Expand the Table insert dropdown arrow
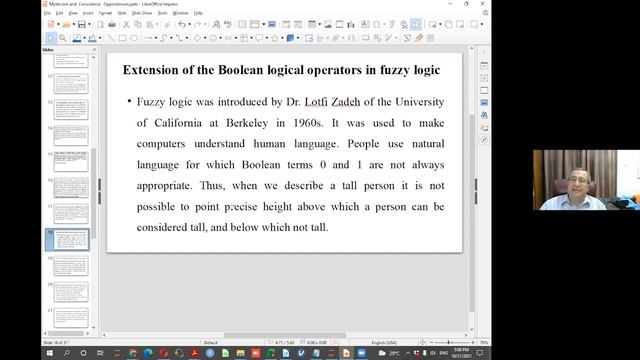640x360 pixels. pos(320,24)
